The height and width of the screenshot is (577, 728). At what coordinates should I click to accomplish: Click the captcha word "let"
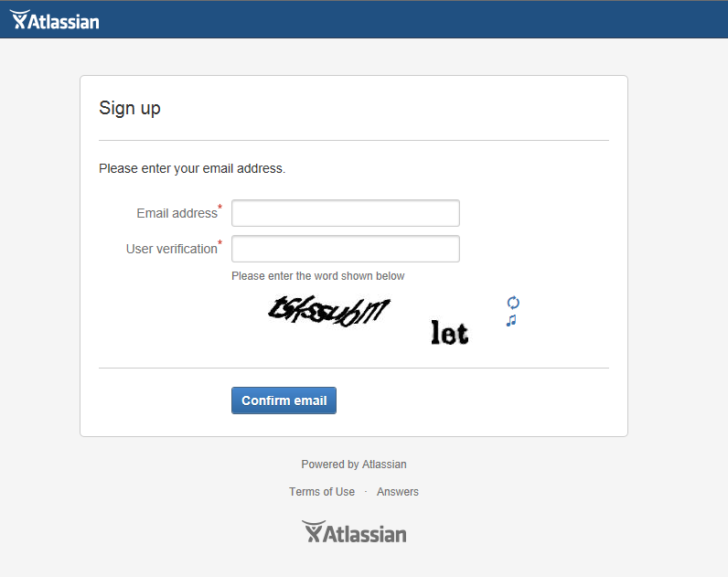point(449,334)
